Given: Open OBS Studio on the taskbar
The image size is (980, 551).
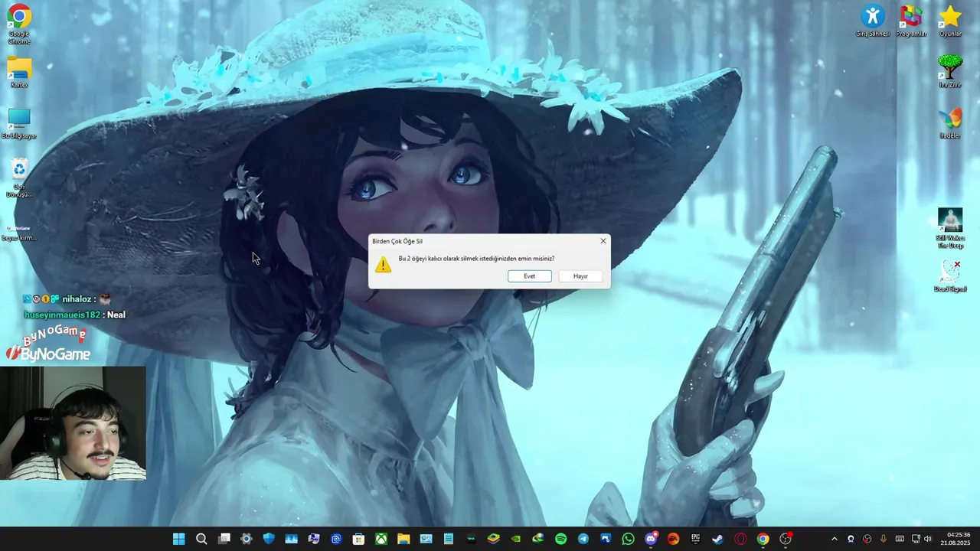Looking at the screenshot, I should 785,539.
